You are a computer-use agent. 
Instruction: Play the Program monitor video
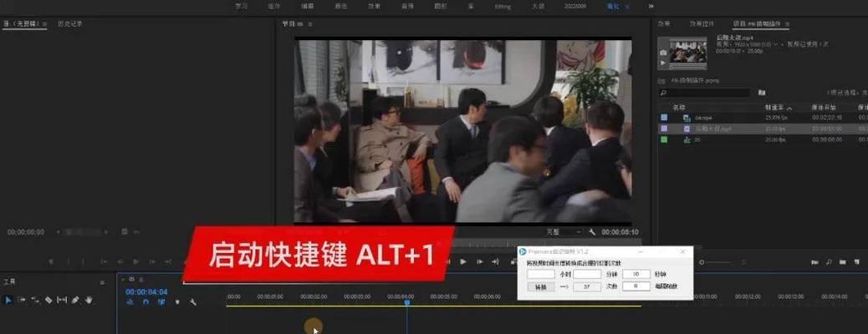(463, 261)
